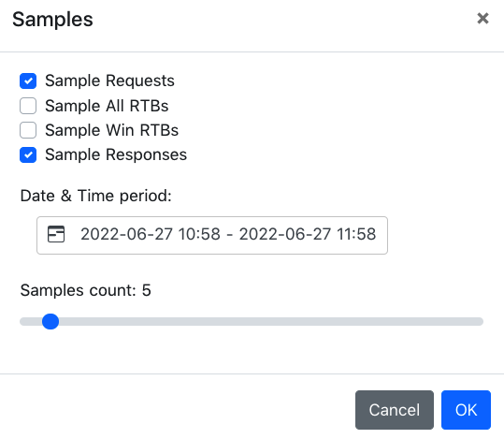504x439 pixels.
Task: Cancel the Samples dialog
Action: [395, 410]
